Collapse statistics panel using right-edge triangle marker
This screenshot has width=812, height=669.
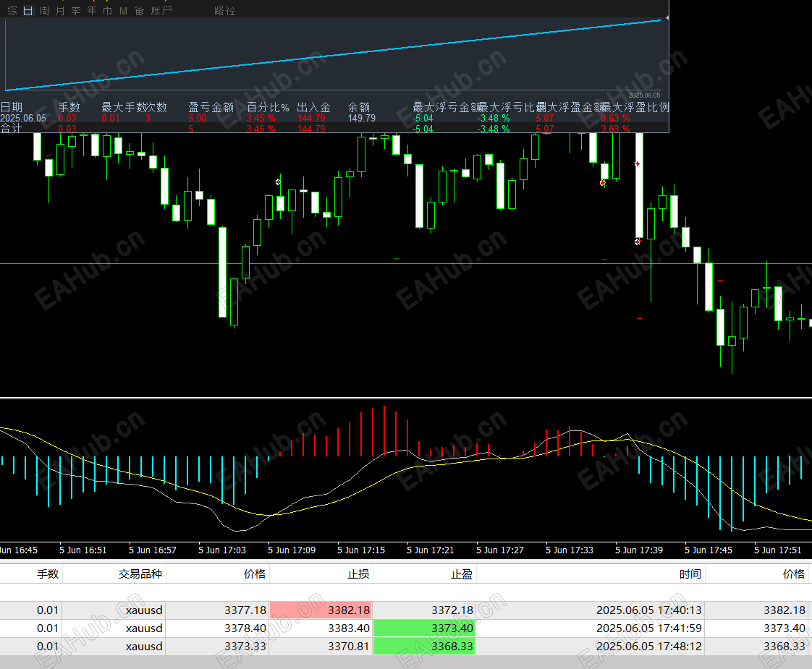[x=667, y=18]
